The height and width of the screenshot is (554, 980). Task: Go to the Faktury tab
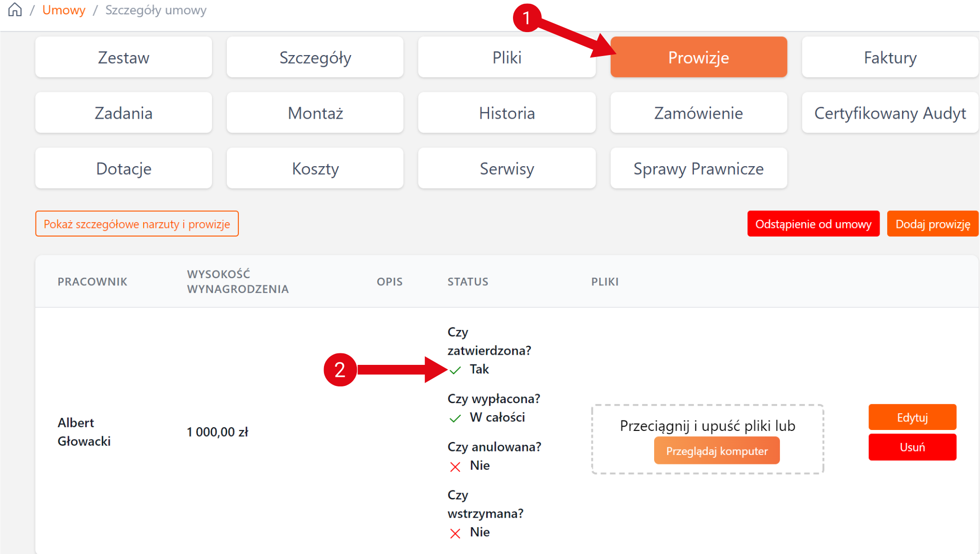pos(890,57)
